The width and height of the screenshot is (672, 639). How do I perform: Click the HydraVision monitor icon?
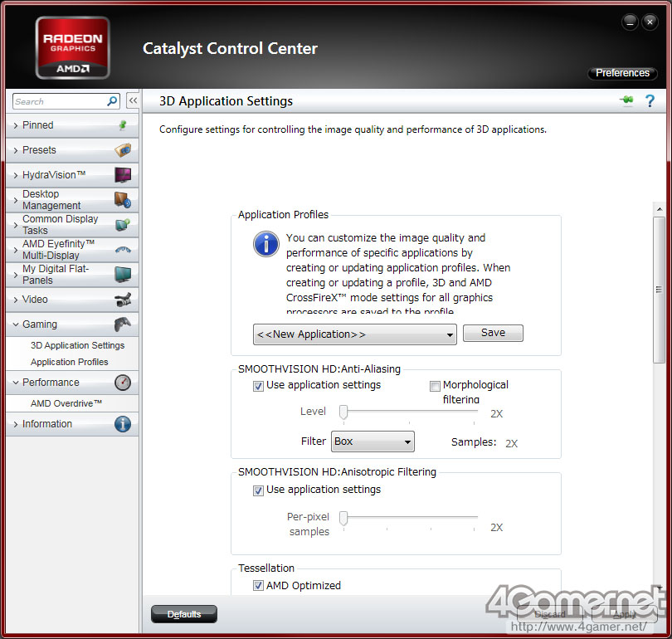point(123,175)
